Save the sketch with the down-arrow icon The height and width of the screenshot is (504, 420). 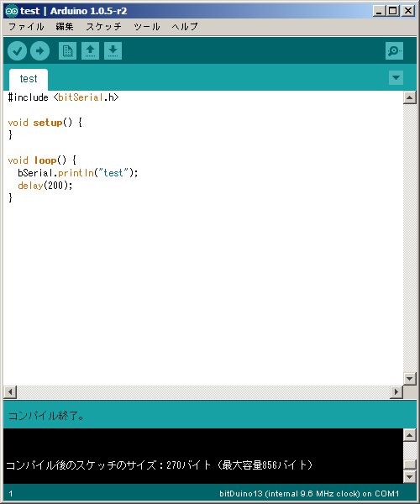(x=113, y=50)
